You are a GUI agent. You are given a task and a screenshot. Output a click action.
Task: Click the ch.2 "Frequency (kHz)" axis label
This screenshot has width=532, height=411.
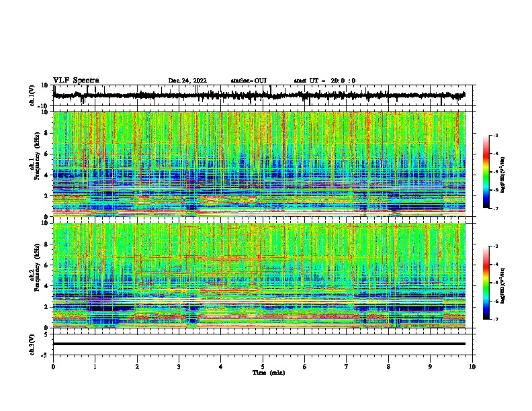click(37, 267)
